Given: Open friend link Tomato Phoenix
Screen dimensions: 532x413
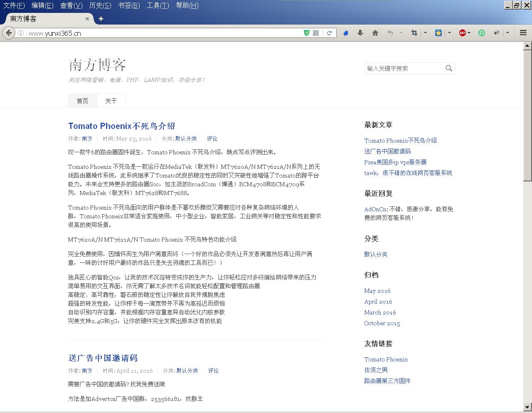Looking at the screenshot, I should [386, 359].
